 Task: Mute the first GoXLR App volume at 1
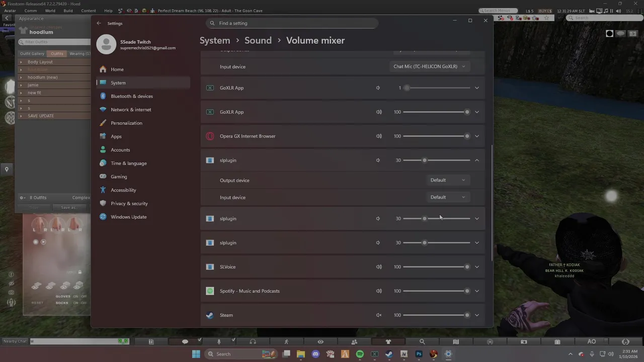[378, 88]
